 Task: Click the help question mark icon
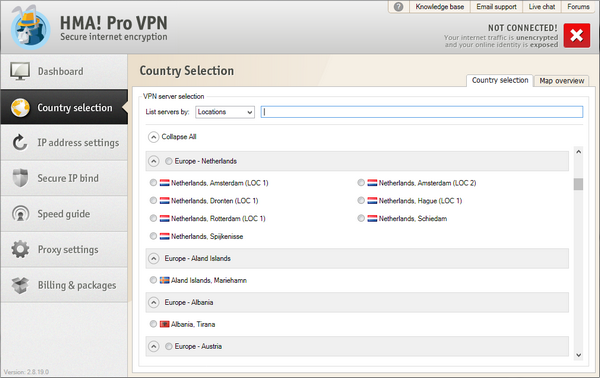tap(398, 7)
